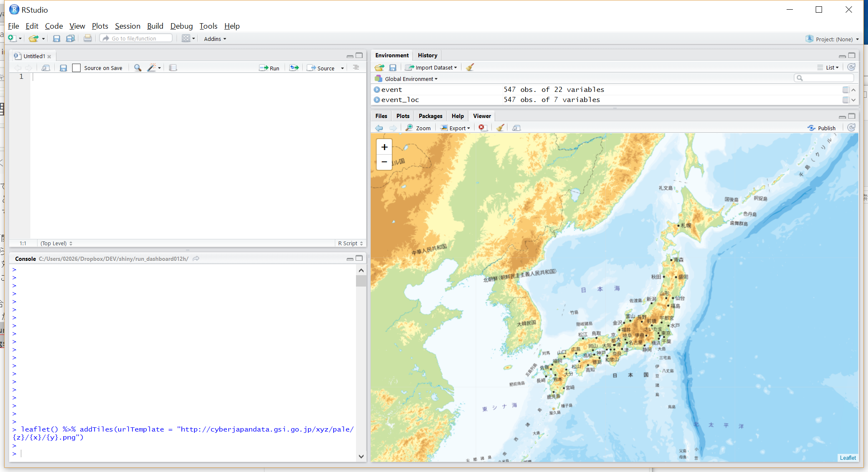Open the Import Dataset dropdown
868x472 pixels.
431,67
